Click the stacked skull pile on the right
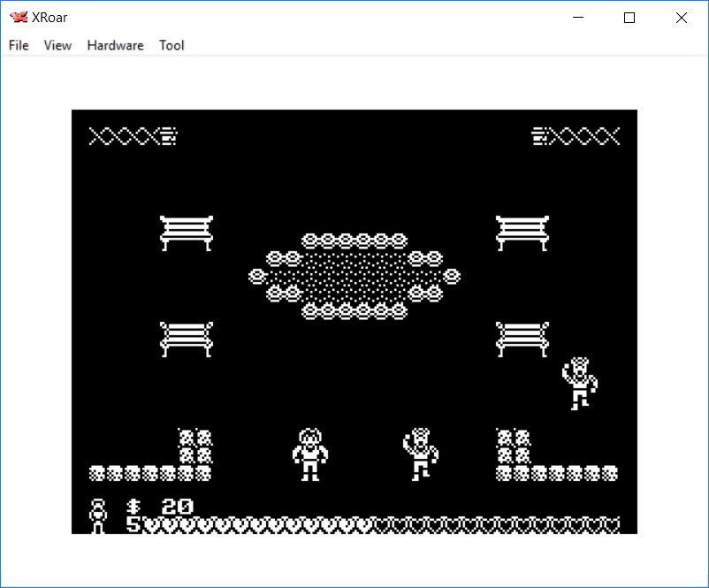 (x=514, y=447)
